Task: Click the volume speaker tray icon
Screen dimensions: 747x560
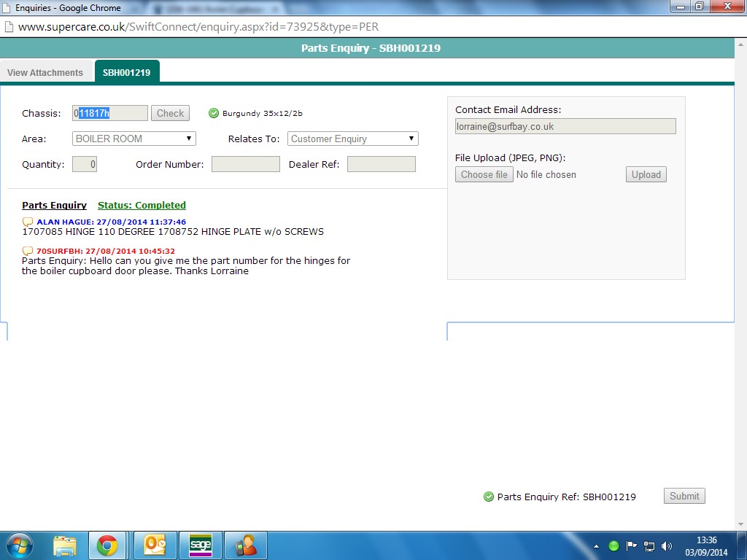Action: [x=667, y=546]
